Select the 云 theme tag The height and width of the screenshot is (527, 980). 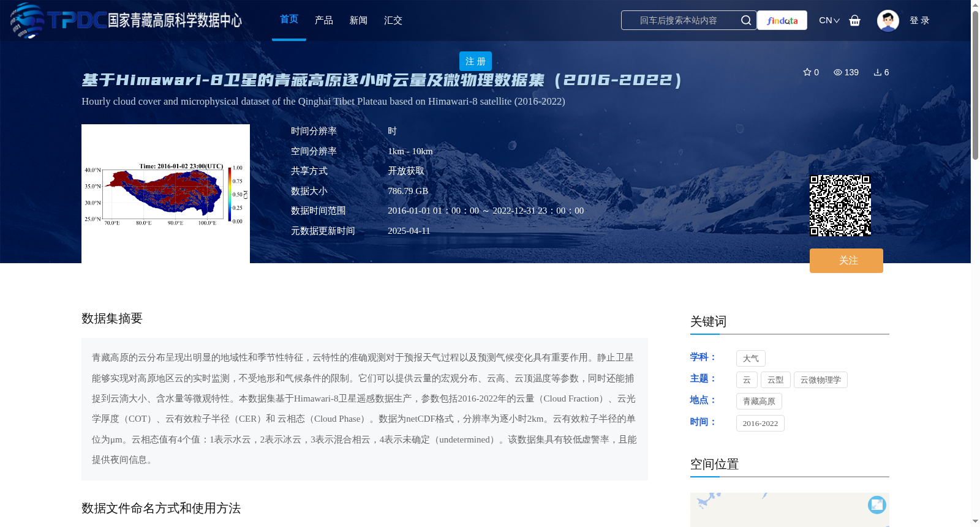tap(747, 380)
